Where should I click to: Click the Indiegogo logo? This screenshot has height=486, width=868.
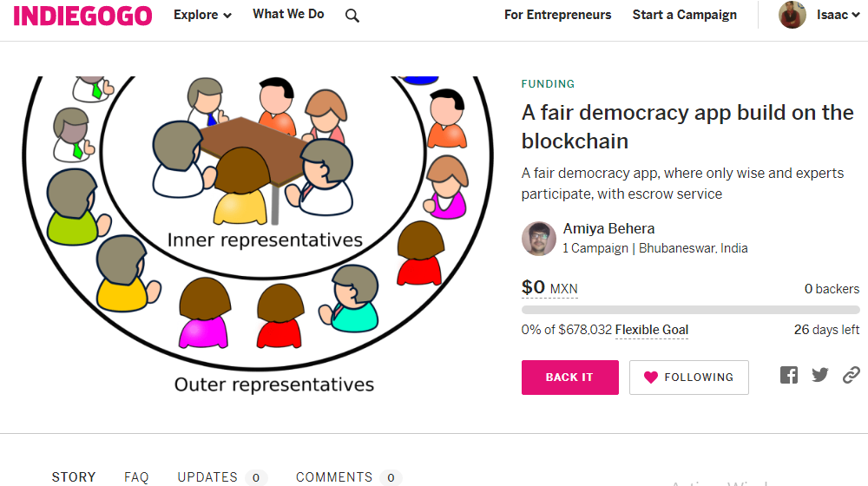pyautogui.click(x=82, y=16)
